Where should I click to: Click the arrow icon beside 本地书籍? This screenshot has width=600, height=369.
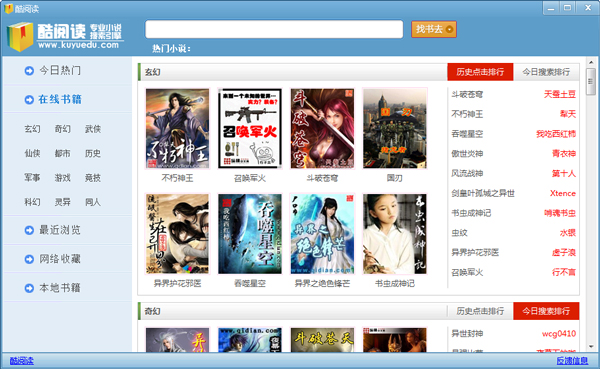(29, 288)
